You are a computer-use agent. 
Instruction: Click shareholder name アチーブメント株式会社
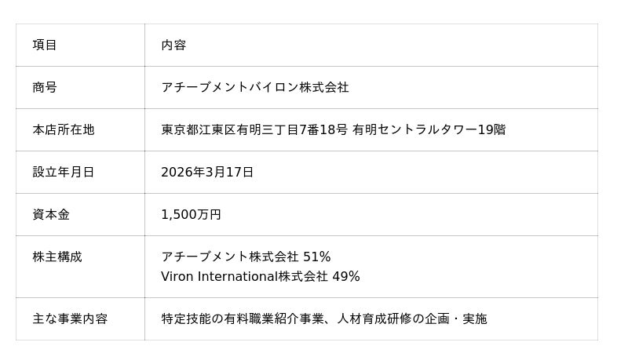229,257
